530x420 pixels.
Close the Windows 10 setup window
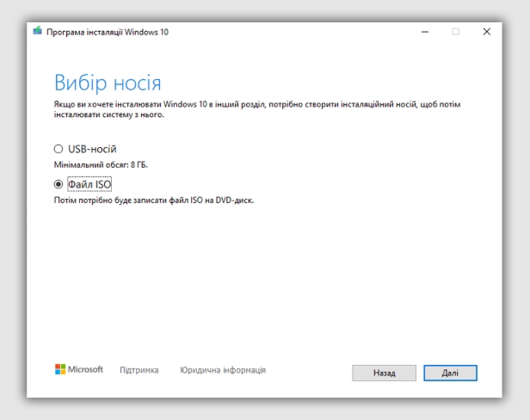coord(487,32)
